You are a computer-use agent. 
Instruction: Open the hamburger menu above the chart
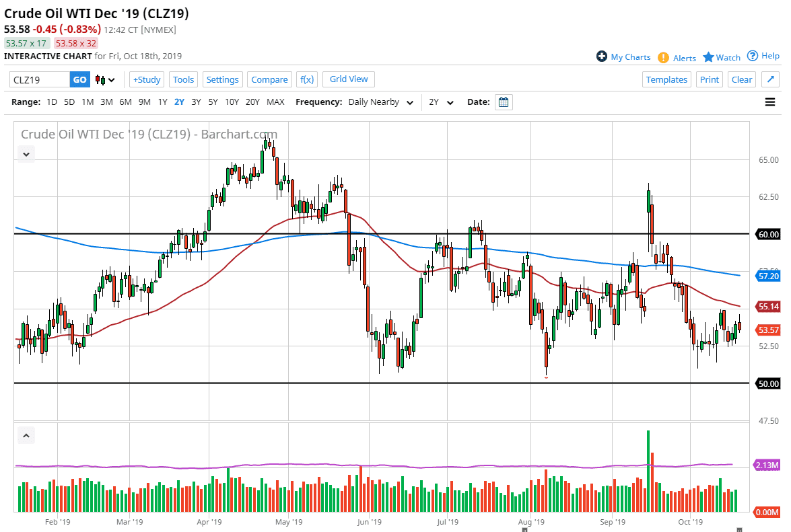pos(770,102)
